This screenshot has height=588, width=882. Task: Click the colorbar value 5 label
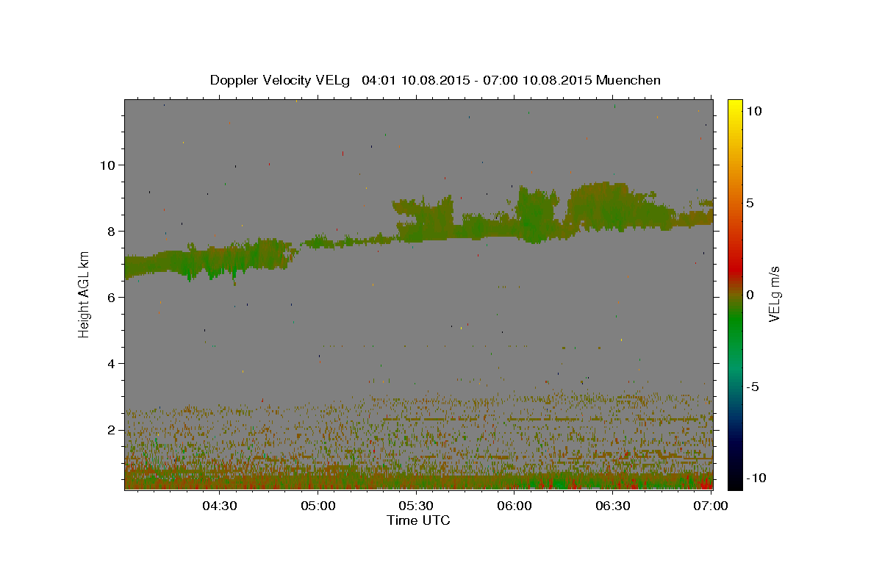point(750,203)
